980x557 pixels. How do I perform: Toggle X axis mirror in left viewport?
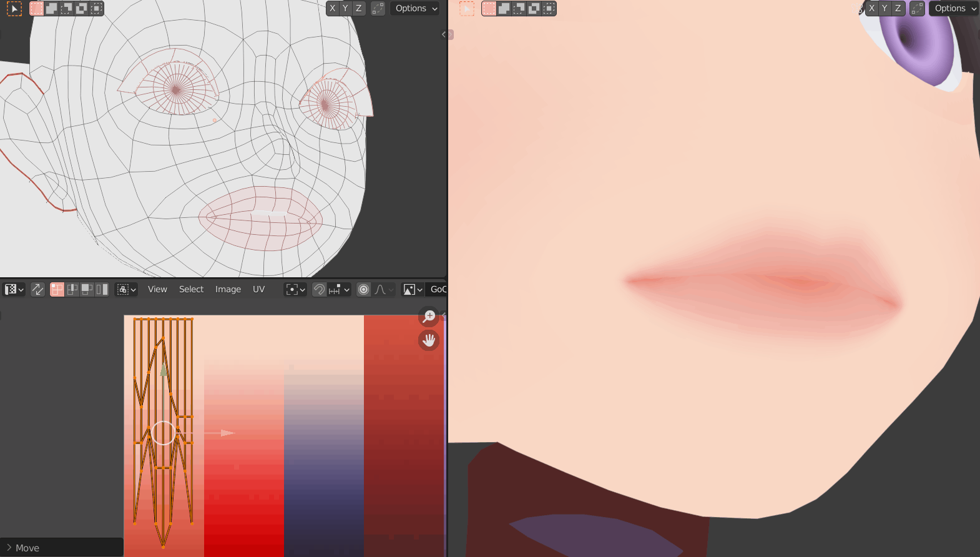pos(332,9)
